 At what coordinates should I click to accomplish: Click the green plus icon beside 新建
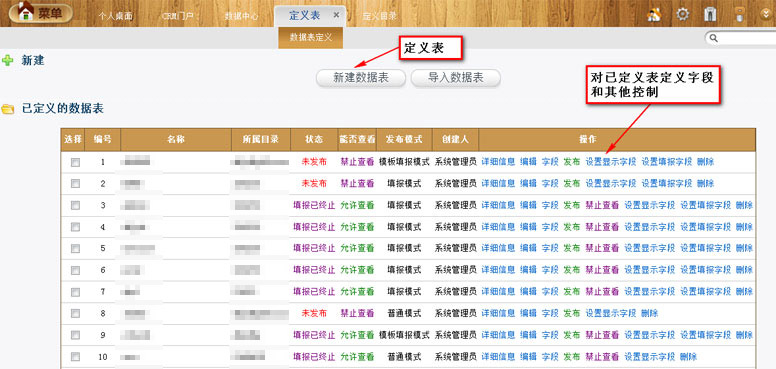click(7, 61)
